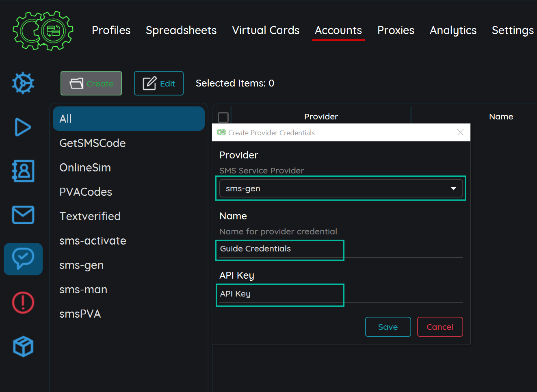This screenshot has width=537, height=392.
Task: Open the Settings gear in the left sidebar
Action: tap(23, 83)
